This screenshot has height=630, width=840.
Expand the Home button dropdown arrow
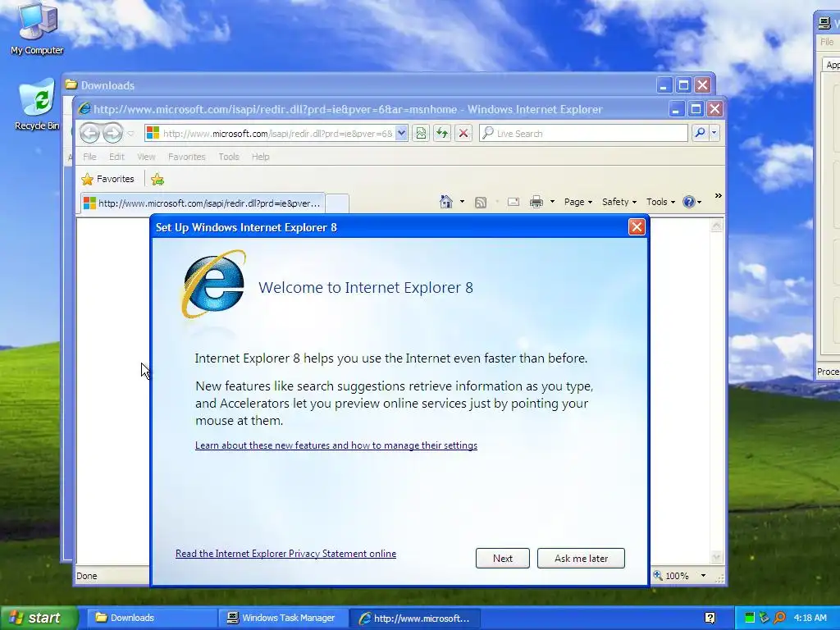click(462, 202)
